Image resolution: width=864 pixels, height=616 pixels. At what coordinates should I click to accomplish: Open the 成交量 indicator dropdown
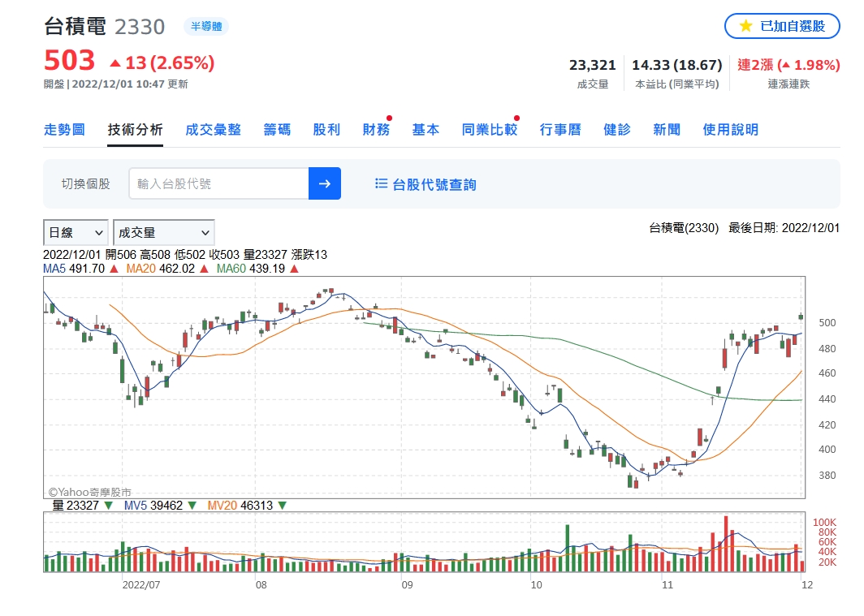point(164,232)
